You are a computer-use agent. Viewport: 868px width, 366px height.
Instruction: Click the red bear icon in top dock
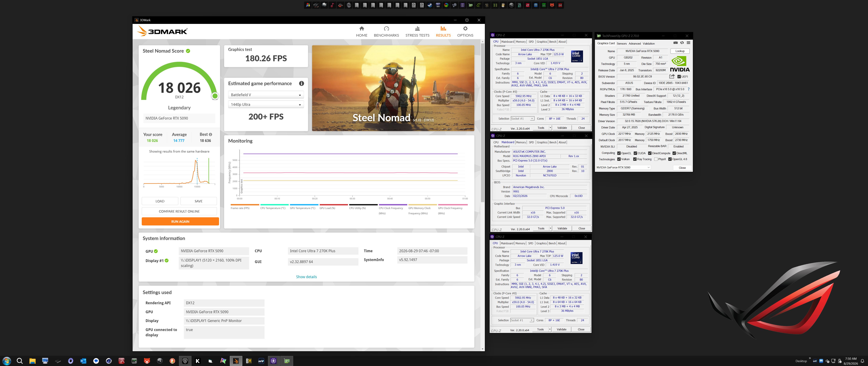(552, 5)
